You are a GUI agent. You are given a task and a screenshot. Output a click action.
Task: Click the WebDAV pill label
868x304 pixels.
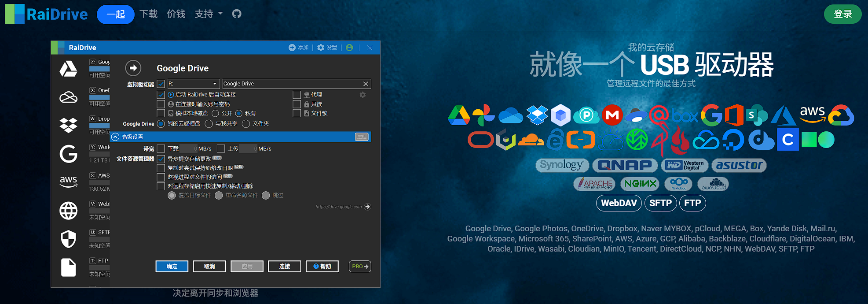619,203
